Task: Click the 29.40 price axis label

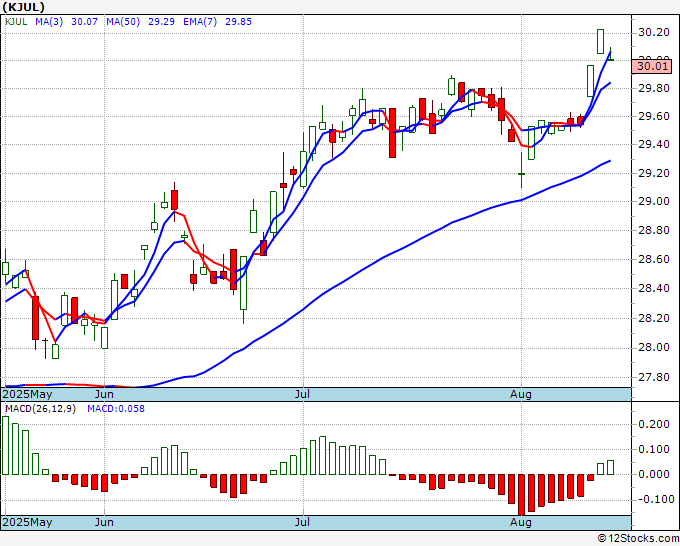Action: (x=654, y=144)
